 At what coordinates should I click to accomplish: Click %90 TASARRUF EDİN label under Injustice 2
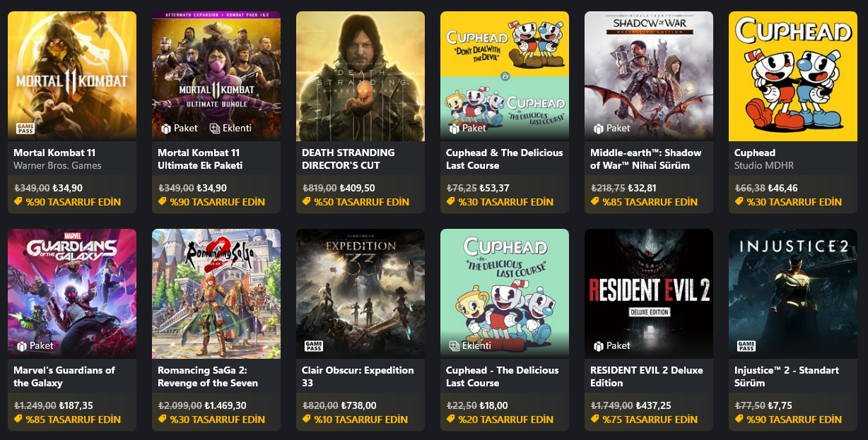(x=794, y=420)
